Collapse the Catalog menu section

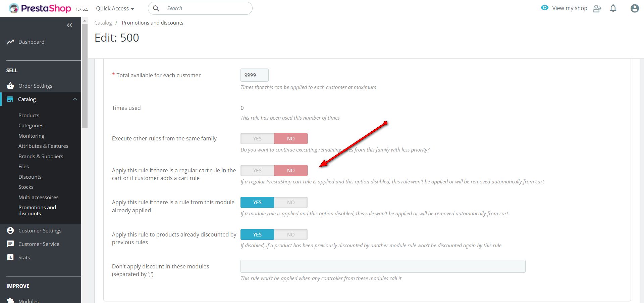(x=75, y=99)
